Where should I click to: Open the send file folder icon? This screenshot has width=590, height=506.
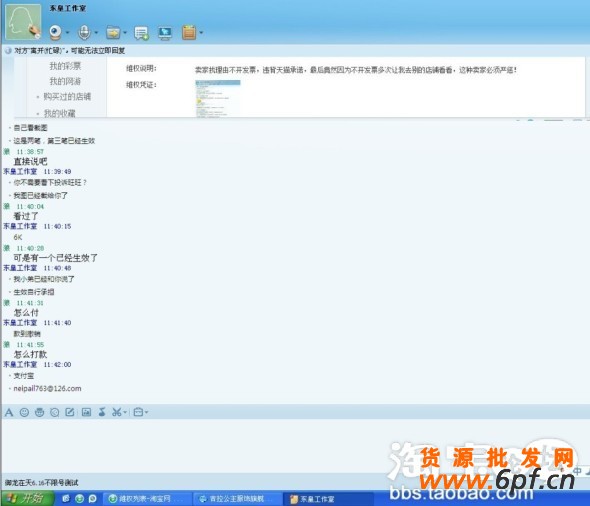(x=113, y=33)
